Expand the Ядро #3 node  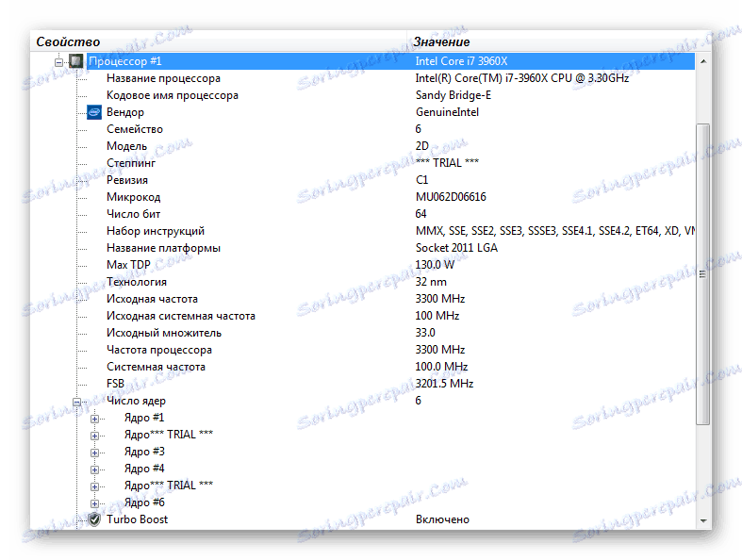point(94,453)
